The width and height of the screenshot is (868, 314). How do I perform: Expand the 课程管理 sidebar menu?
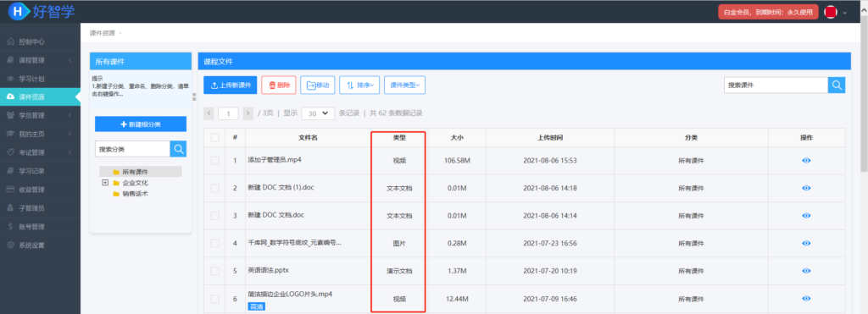[70, 60]
